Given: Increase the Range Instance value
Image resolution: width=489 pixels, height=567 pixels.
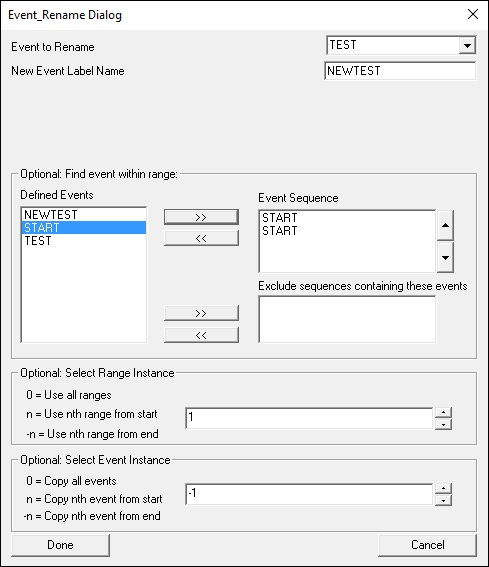Looking at the screenshot, I should (443, 413).
